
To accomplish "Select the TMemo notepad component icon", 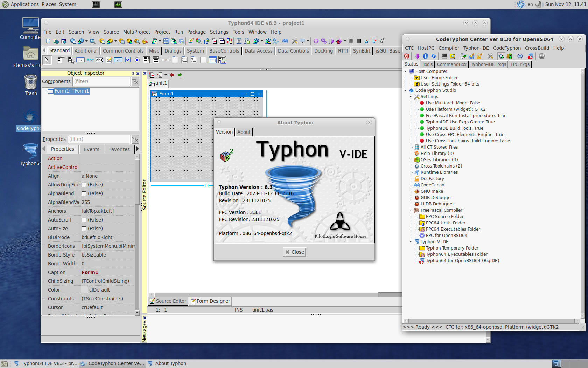I will click(x=109, y=60).
